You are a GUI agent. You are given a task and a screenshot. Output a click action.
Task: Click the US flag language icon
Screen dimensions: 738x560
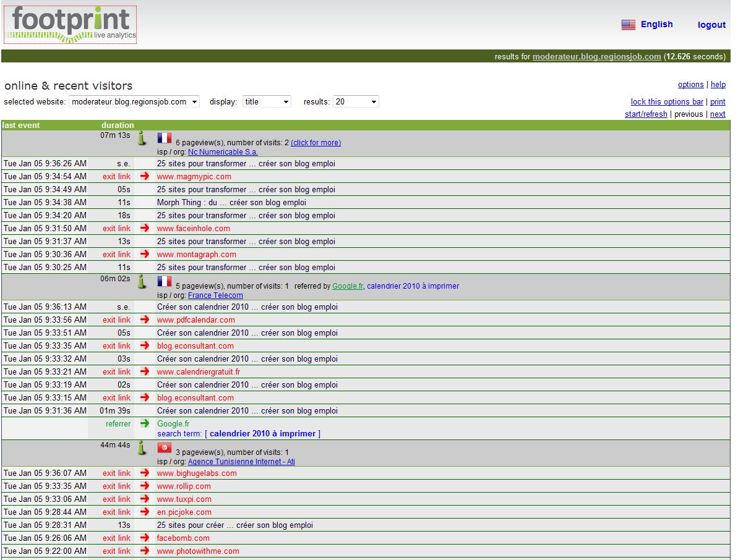click(x=629, y=25)
